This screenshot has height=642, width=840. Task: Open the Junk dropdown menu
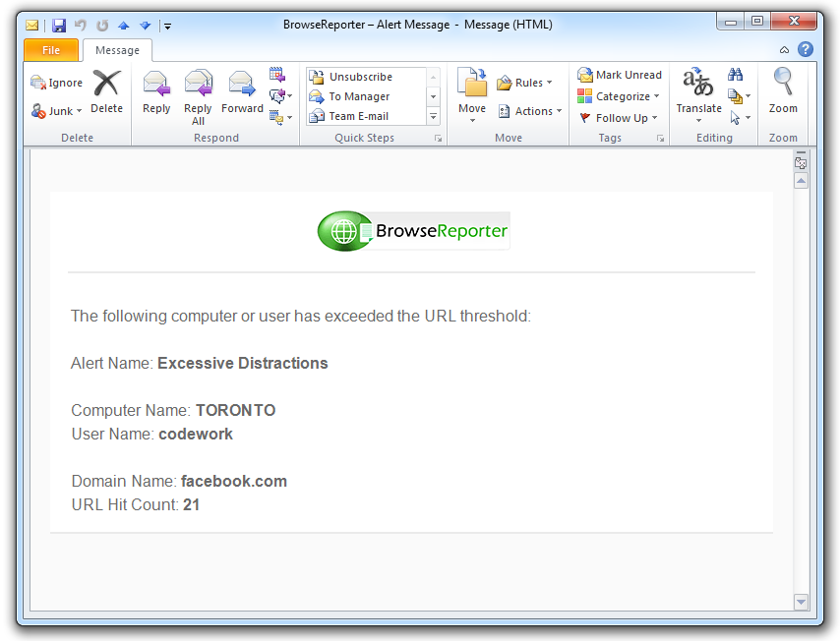pos(57,111)
